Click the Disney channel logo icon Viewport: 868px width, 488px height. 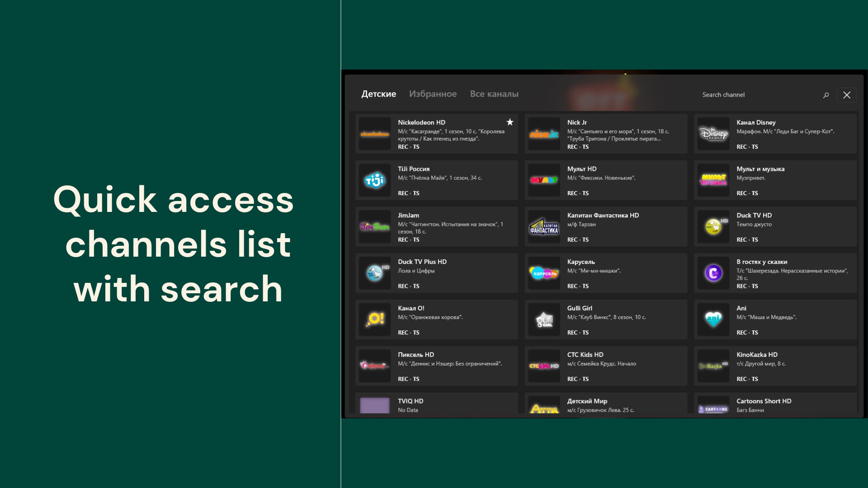[x=713, y=134]
